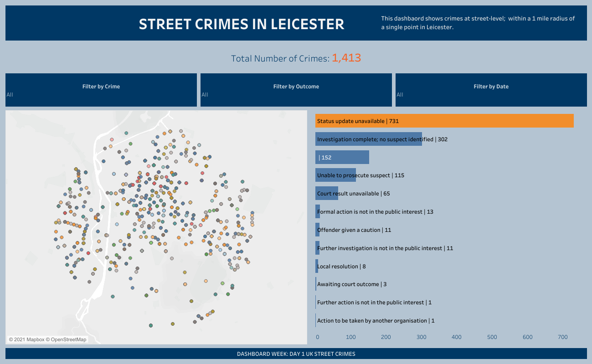Click the dashboard description text in the header
Image resolution: width=592 pixels, height=364 pixels.
click(x=478, y=23)
